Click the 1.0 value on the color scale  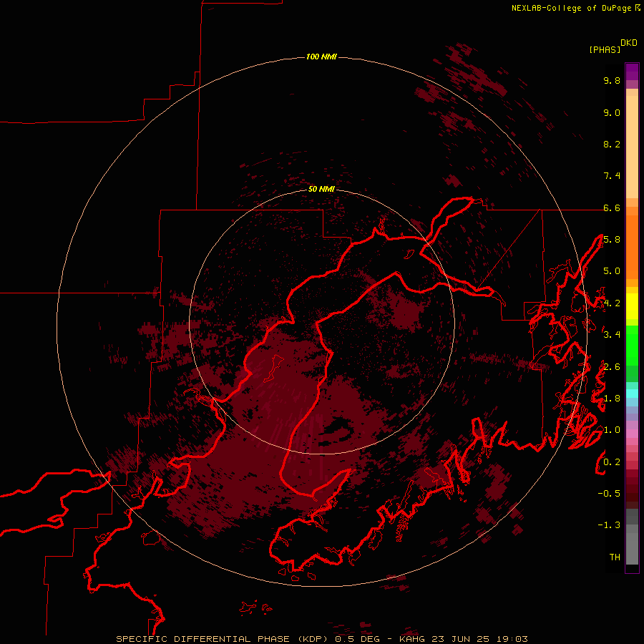[612, 430]
